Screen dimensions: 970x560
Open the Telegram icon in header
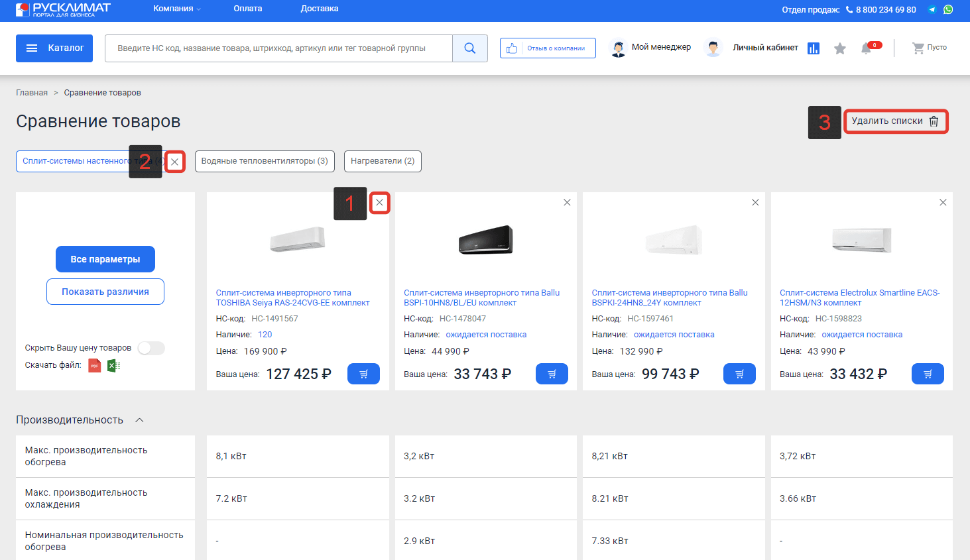932,9
